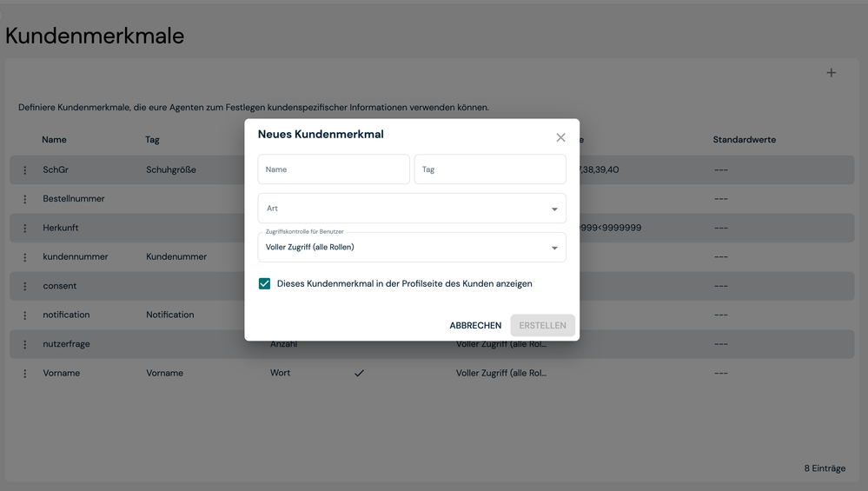Click the Erstellen button
This screenshot has width=868, height=491.
(542, 326)
